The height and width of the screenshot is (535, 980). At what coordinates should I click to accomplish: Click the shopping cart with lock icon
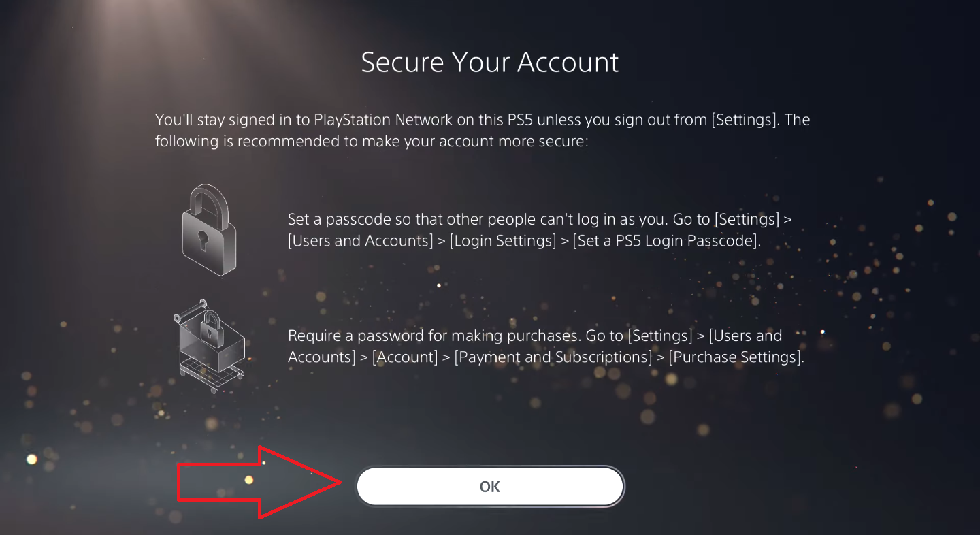click(209, 346)
